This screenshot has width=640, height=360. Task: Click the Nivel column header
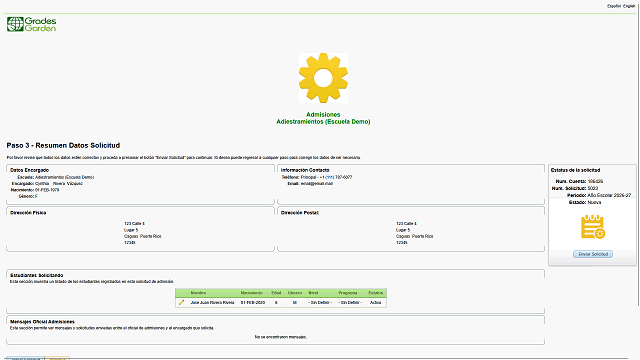313,293
